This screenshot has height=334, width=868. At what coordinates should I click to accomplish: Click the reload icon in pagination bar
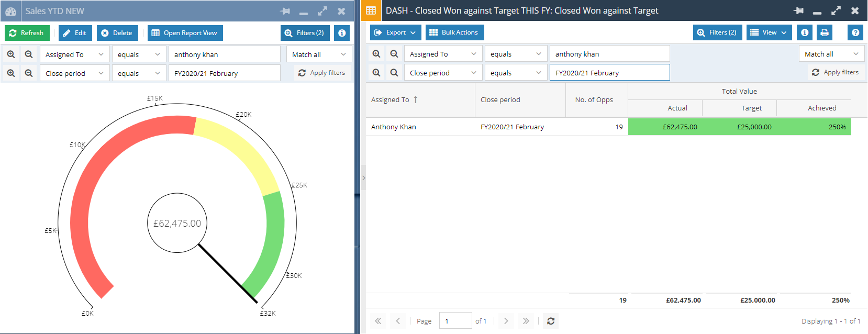551,321
